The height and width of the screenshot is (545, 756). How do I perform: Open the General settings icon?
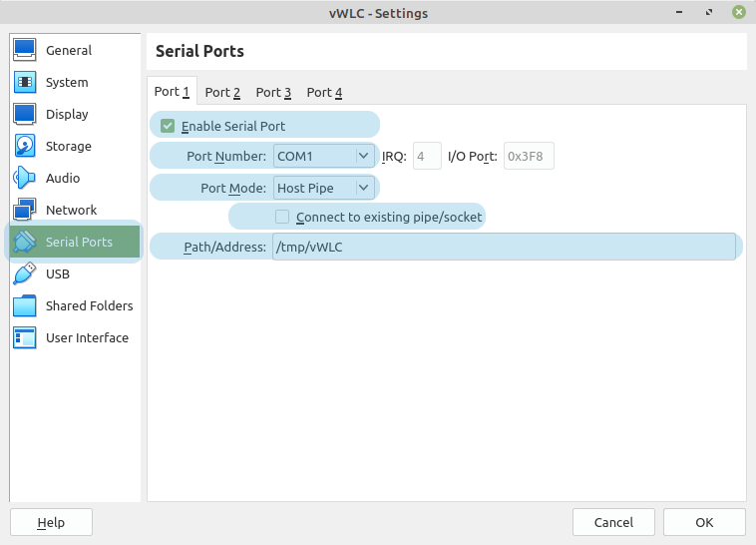click(x=25, y=50)
